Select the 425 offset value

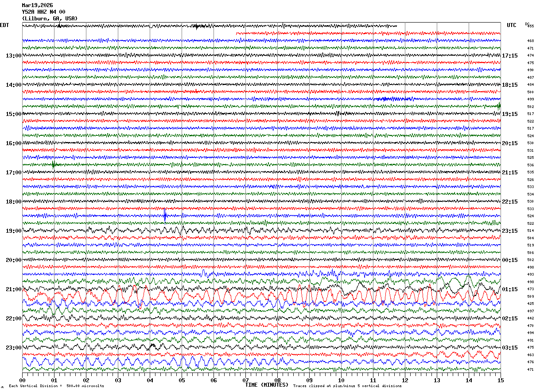(530, 304)
